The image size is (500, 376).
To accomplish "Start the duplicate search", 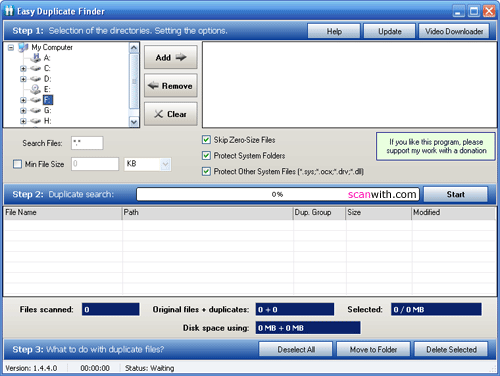I will point(456,194).
